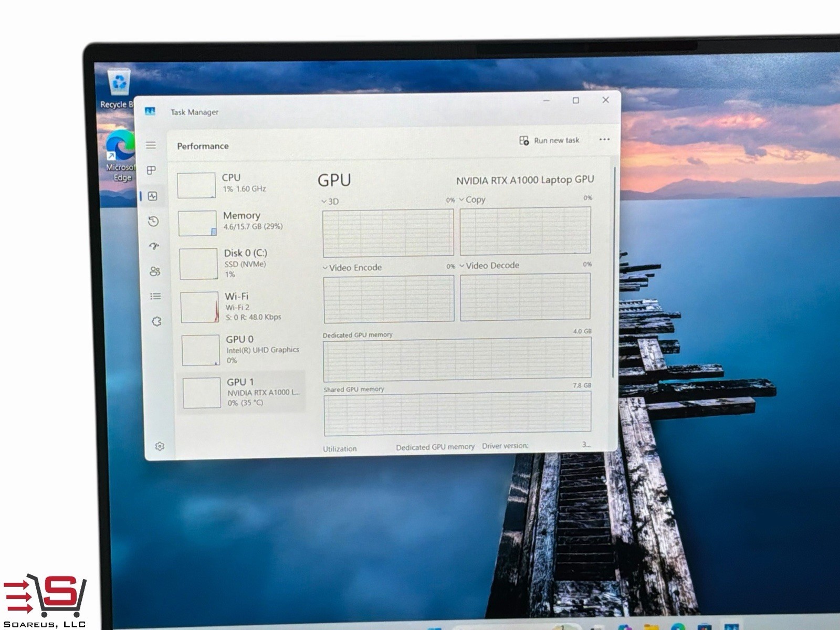Open the Details list icon in sidebar
This screenshot has height=630, width=840.
click(155, 296)
